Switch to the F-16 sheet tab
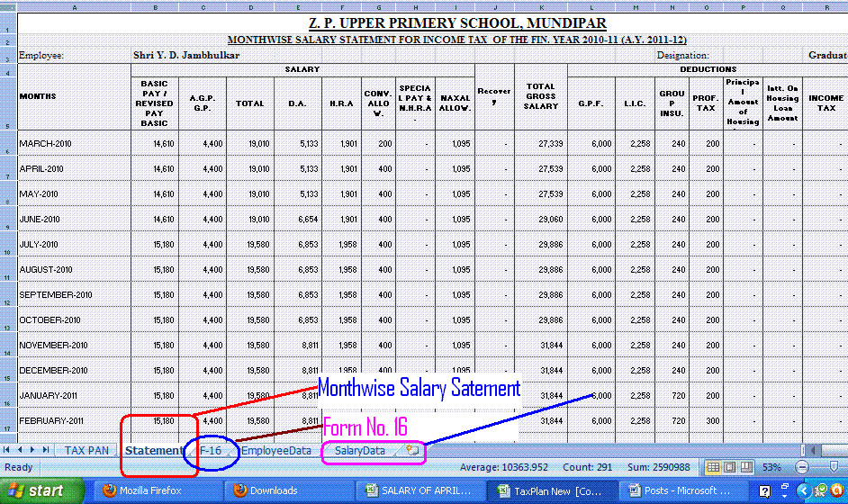 pyautogui.click(x=211, y=451)
